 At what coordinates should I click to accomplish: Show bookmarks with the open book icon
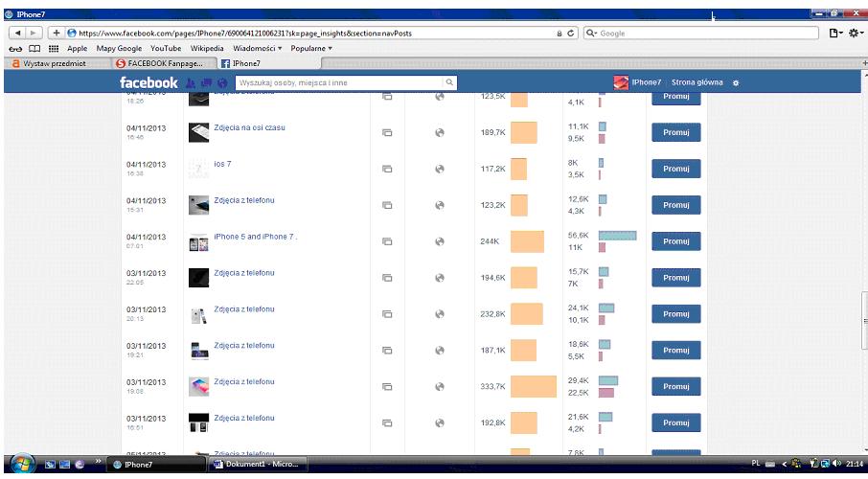[x=34, y=49]
